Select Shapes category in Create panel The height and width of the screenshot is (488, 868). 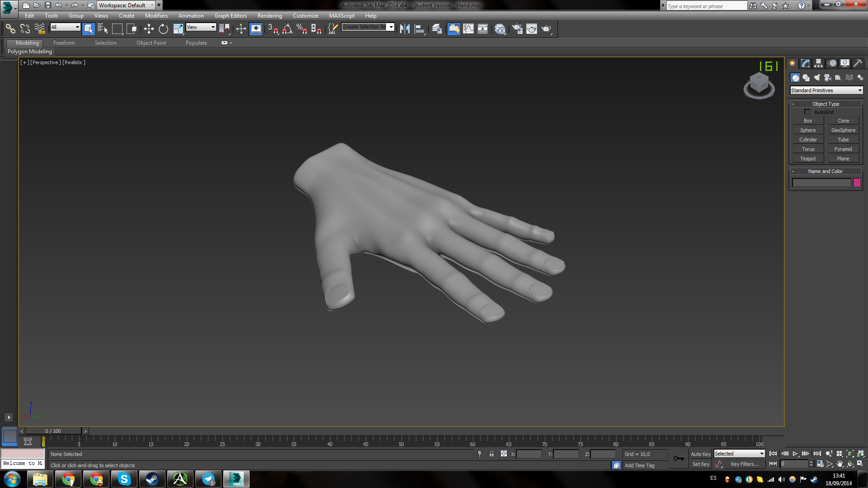tap(806, 78)
